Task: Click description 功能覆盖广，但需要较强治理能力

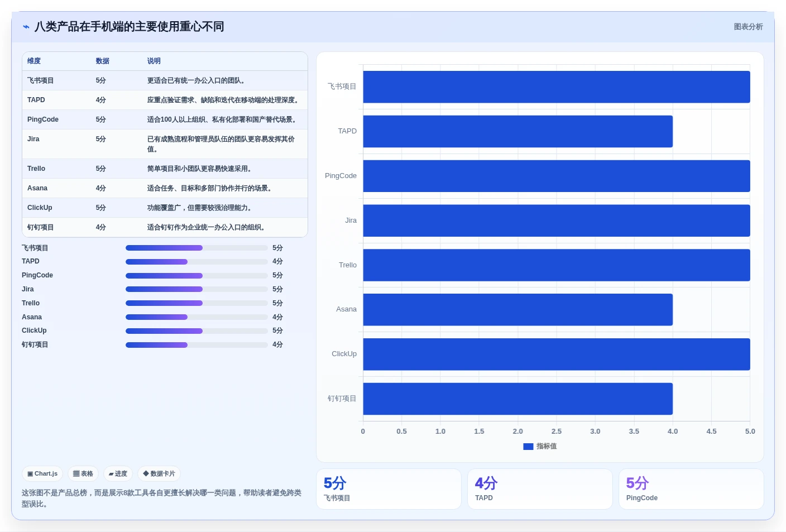Action: pos(199,208)
